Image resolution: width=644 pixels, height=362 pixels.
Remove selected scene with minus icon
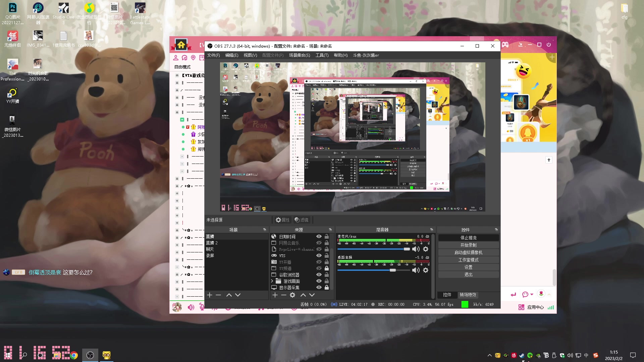coord(218,295)
